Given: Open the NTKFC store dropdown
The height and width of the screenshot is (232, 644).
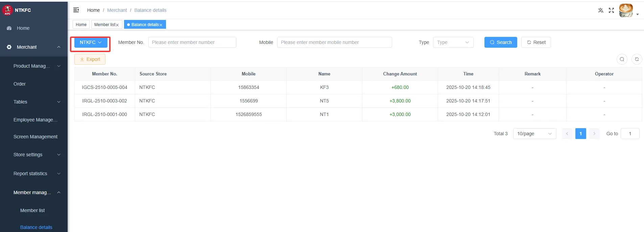Looking at the screenshot, I should tap(91, 42).
